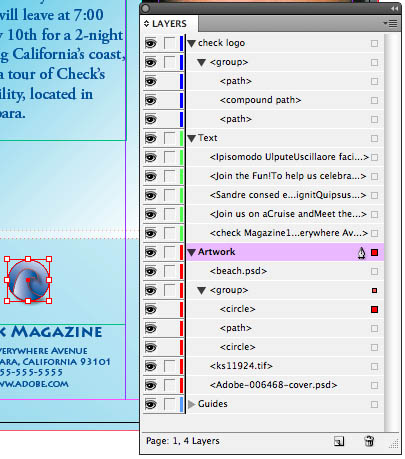Toggle visibility of compound path item

point(151,100)
